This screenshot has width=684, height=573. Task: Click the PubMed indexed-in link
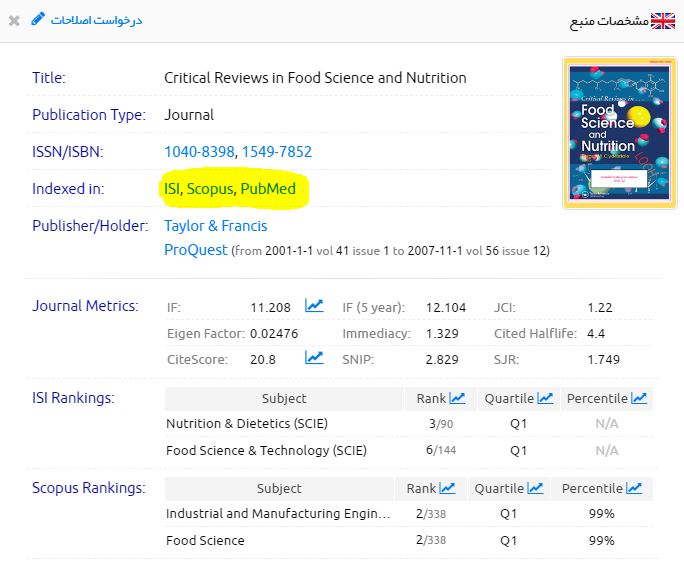pyautogui.click(x=268, y=189)
